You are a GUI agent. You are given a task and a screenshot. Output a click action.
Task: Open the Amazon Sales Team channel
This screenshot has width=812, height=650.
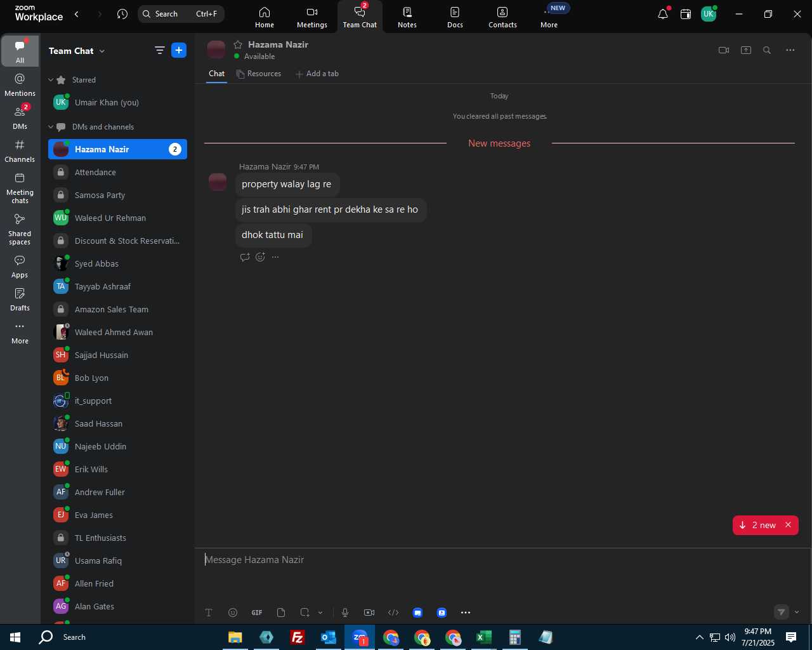(117, 309)
